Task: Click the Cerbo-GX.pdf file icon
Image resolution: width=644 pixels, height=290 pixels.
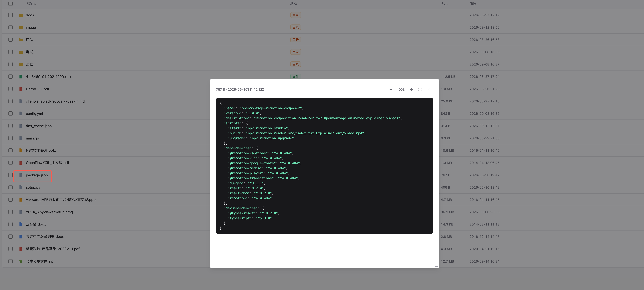Action: [21, 89]
